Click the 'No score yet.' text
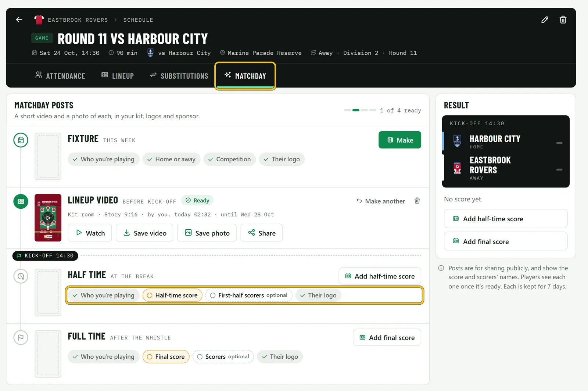Image resolution: width=588 pixels, height=391 pixels. 463,199
